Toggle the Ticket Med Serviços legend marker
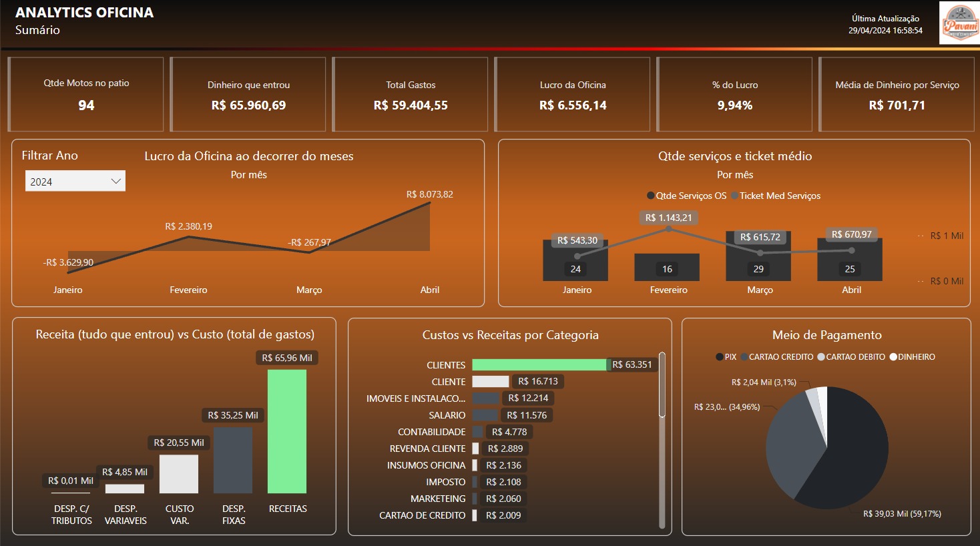Viewport: 980px width, 546px height. coord(734,196)
